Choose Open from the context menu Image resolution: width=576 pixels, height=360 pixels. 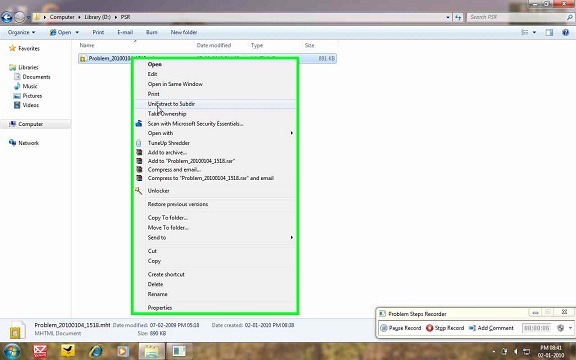pyautogui.click(x=155, y=64)
